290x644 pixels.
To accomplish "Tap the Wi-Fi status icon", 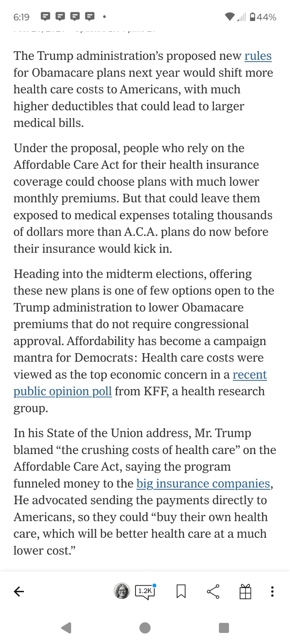I will point(229,17).
